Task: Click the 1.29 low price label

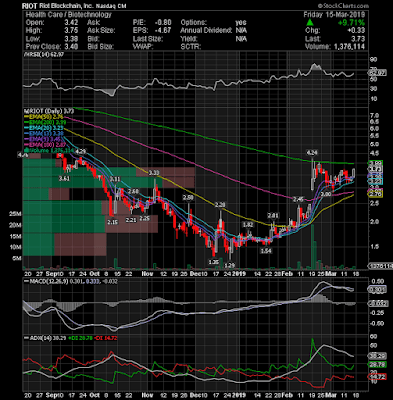Action: click(230, 265)
